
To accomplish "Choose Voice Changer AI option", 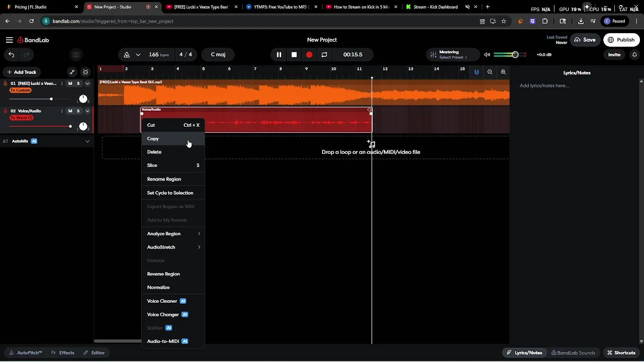I will pos(173,315).
